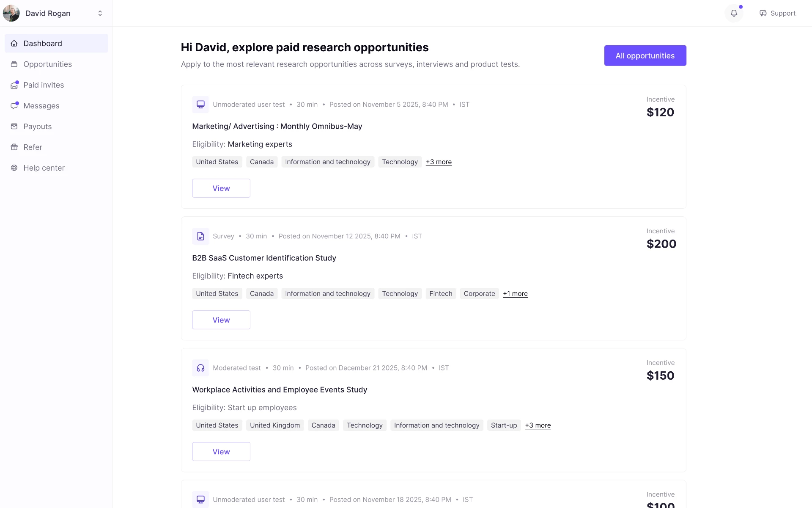Click the United Kingdom tag
The height and width of the screenshot is (508, 812).
click(275, 425)
